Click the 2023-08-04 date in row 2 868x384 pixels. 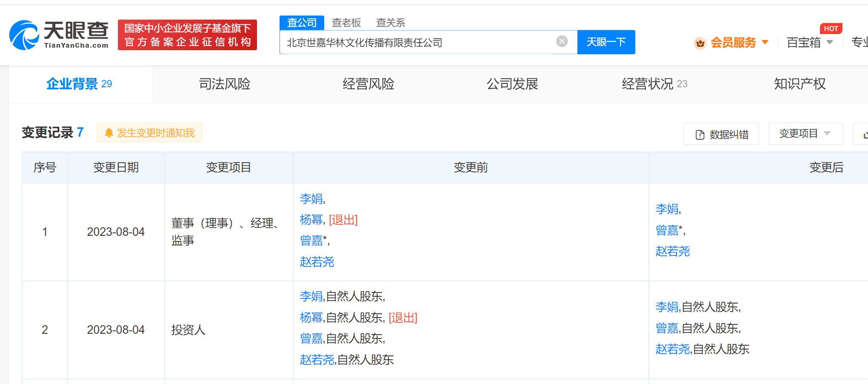pos(116,330)
